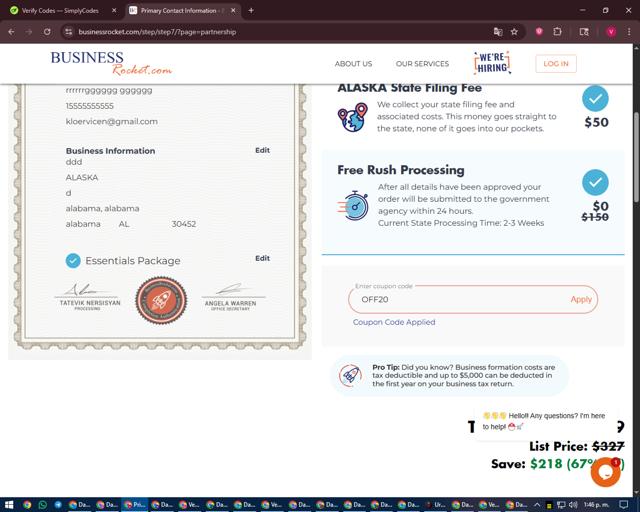This screenshot has height=512, width=640.
Task: Click the LOG IN button
Action: [x=556, y=64]
